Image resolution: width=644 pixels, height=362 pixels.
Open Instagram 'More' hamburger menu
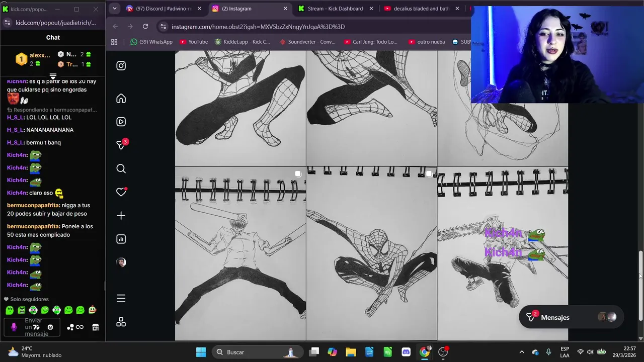pyautogui.click(x=121, y=299)
